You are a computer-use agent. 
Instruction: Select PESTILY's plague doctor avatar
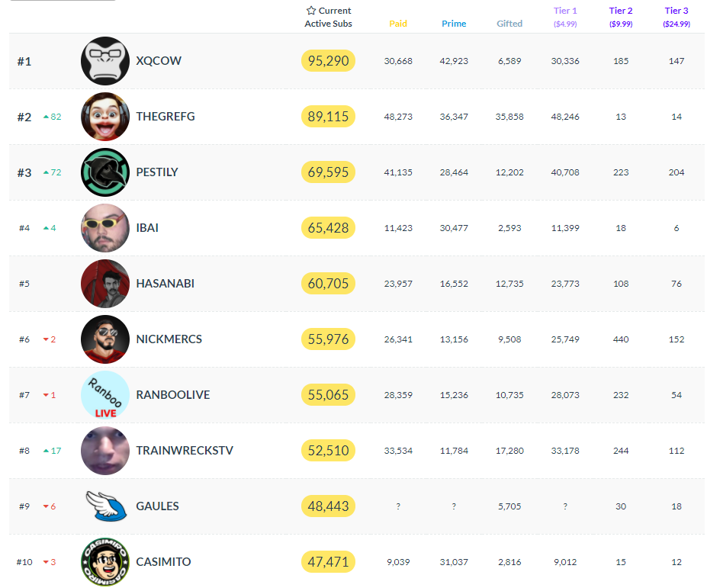coord(105,172)
